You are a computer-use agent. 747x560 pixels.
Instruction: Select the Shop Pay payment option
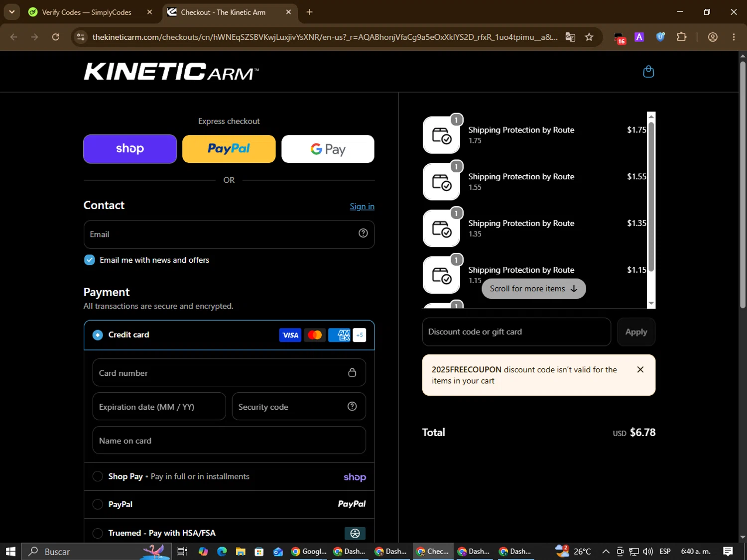[x=98, y=476]
